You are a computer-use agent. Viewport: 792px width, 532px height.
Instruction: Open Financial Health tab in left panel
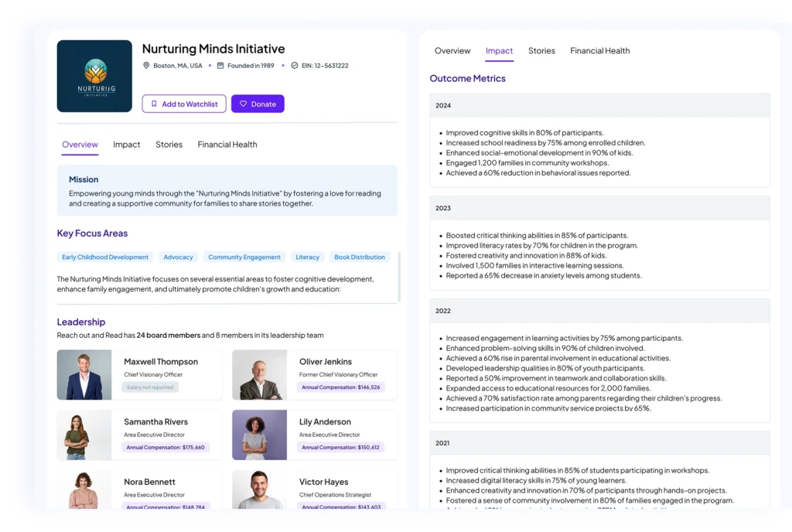227,145
